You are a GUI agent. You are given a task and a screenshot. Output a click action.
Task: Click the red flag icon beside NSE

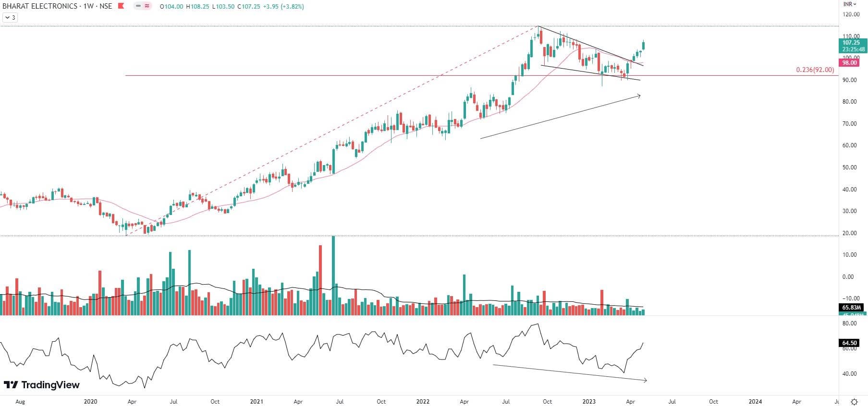click(x=121, y=6)
